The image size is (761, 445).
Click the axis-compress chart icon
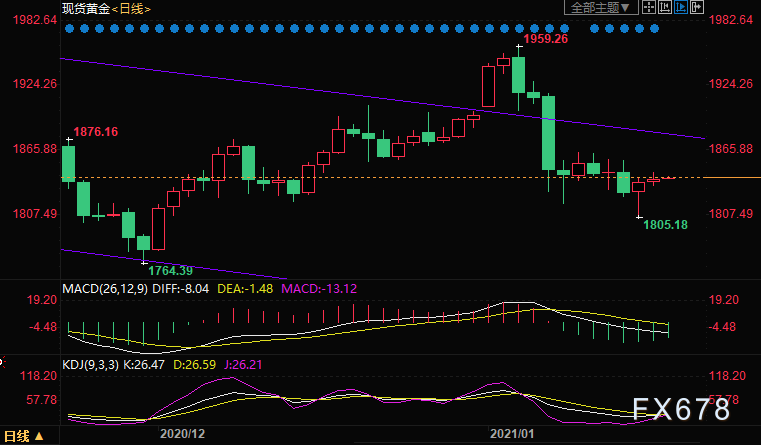pos(664,7)
